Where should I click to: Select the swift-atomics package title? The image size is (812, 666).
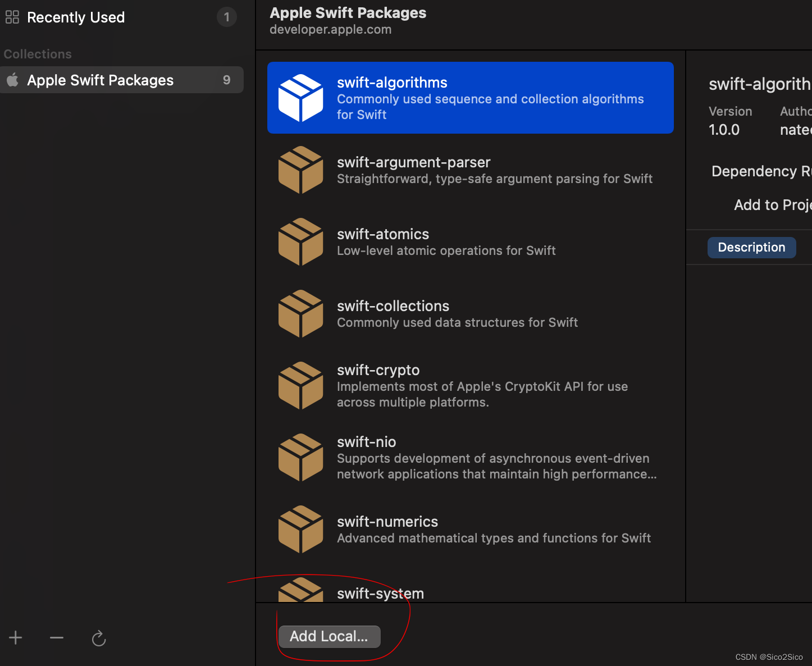pyautogui.click(x=383, y=234)
